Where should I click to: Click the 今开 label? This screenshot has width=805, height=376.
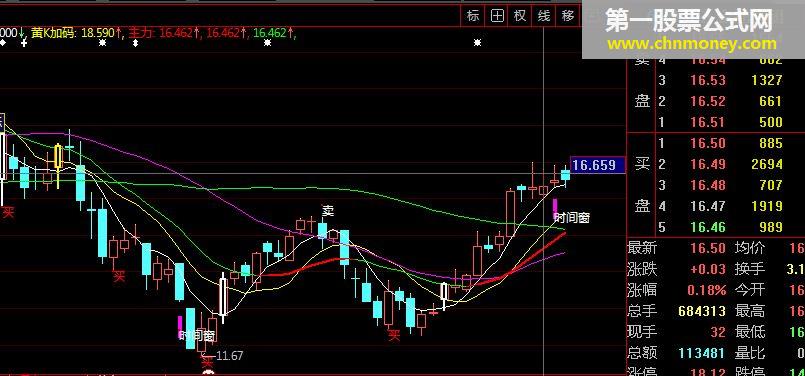[x=750, y=290]
